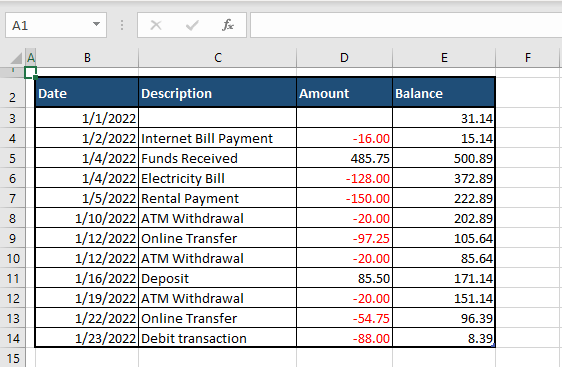Select row 11 header
This screenshot has height=367, width=562.
click(x=13, y=278)
